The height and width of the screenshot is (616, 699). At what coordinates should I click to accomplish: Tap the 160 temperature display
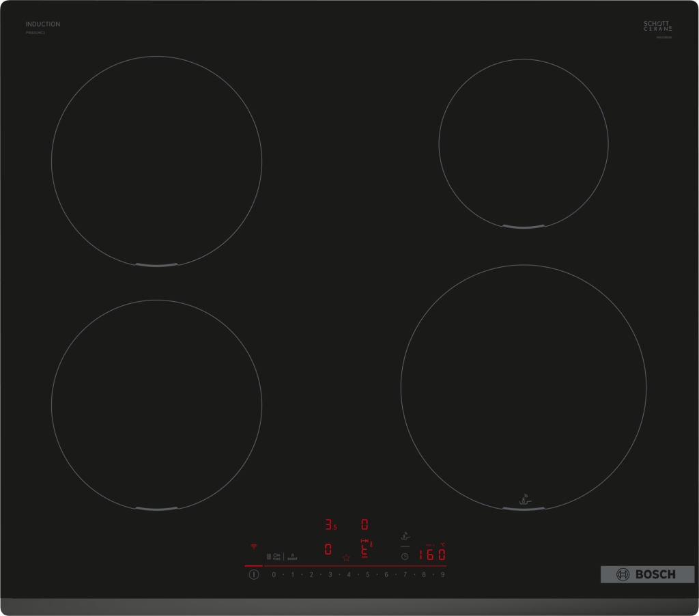coord(432,554)
